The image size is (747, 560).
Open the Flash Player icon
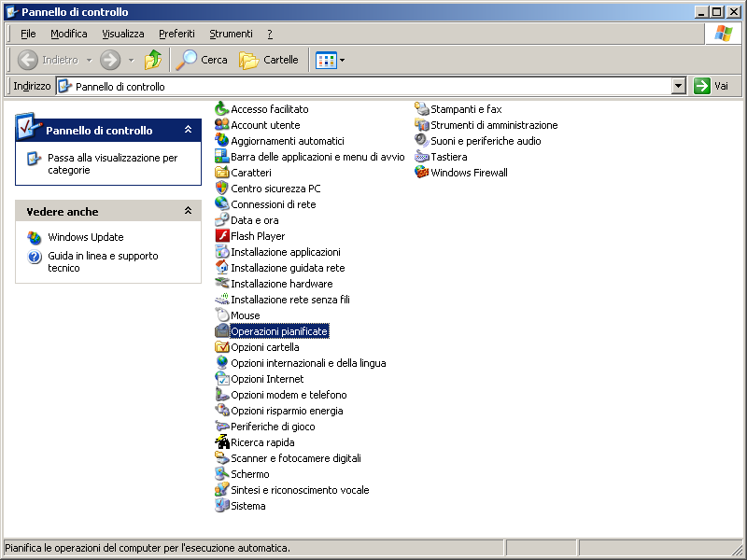[221, 236]
